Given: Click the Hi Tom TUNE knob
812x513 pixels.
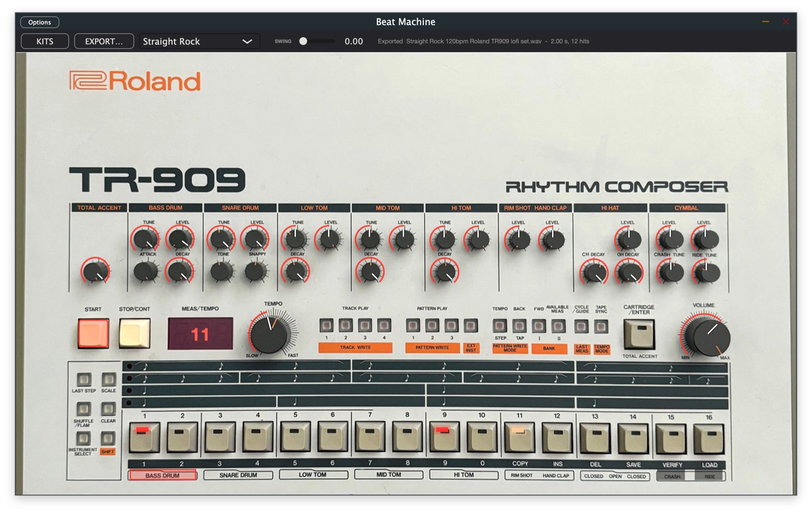Looking at the screenshot, I should [x=444, y=239].
